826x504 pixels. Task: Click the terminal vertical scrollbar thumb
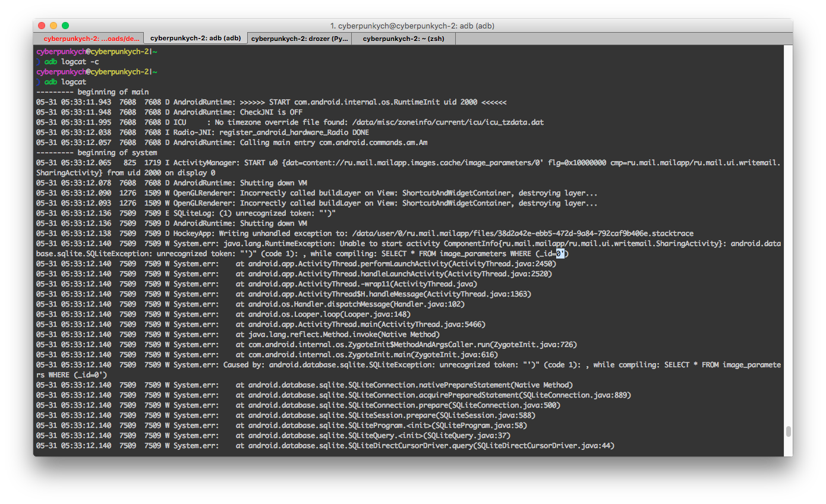click(x=788, y=431)
